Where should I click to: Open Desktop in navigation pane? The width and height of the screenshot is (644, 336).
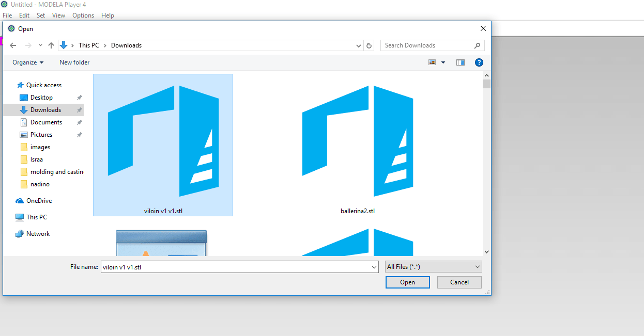point(41,98)
